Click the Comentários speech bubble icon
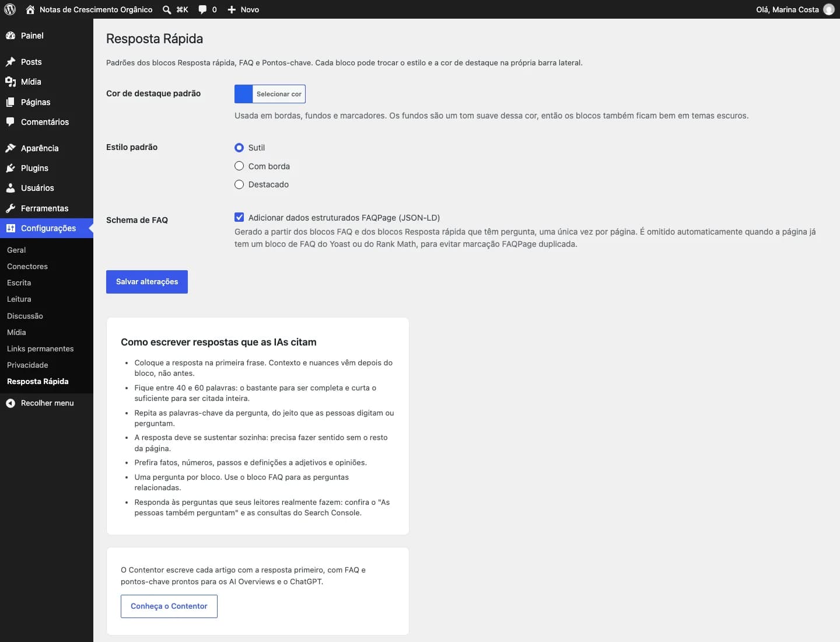 tap(10, 122)
